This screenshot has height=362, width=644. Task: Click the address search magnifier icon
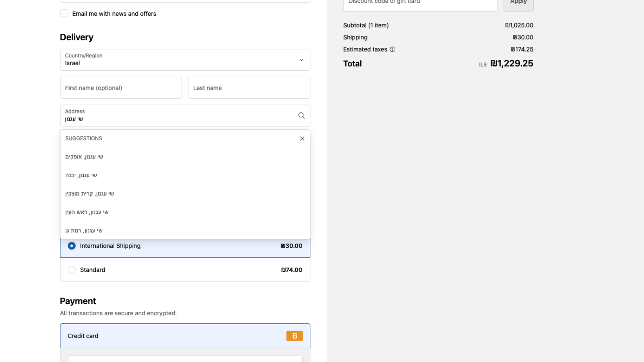pyautogui.click(x=301, y=115)
